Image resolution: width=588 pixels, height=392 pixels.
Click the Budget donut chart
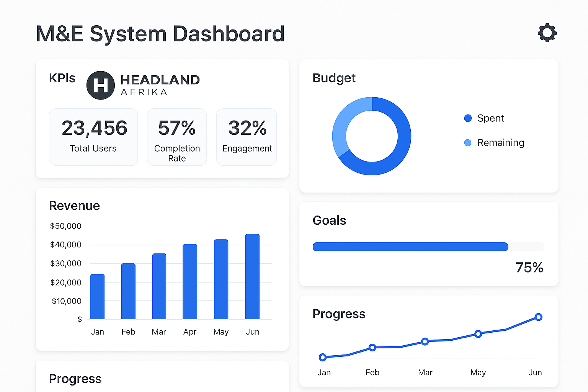(x=371, y=136)
